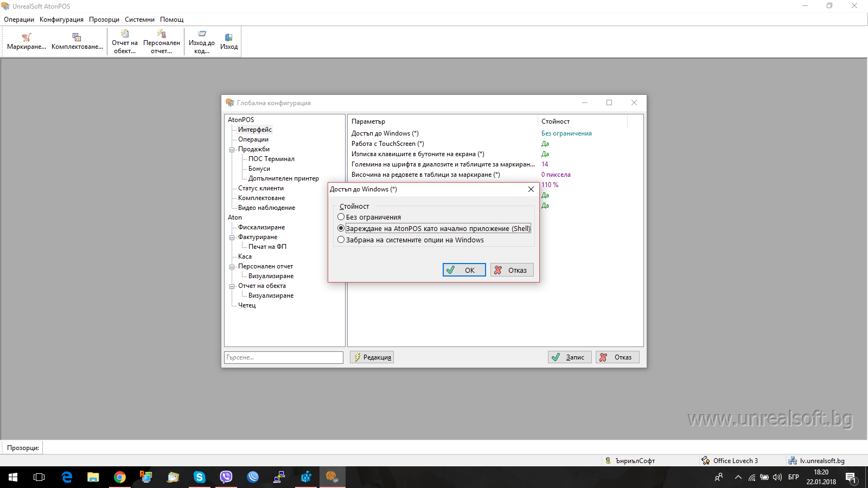Open Skype from the taskbar
The height and width of the screenshot is (488, 868).
pyautogui.click(x=200, y=477)
